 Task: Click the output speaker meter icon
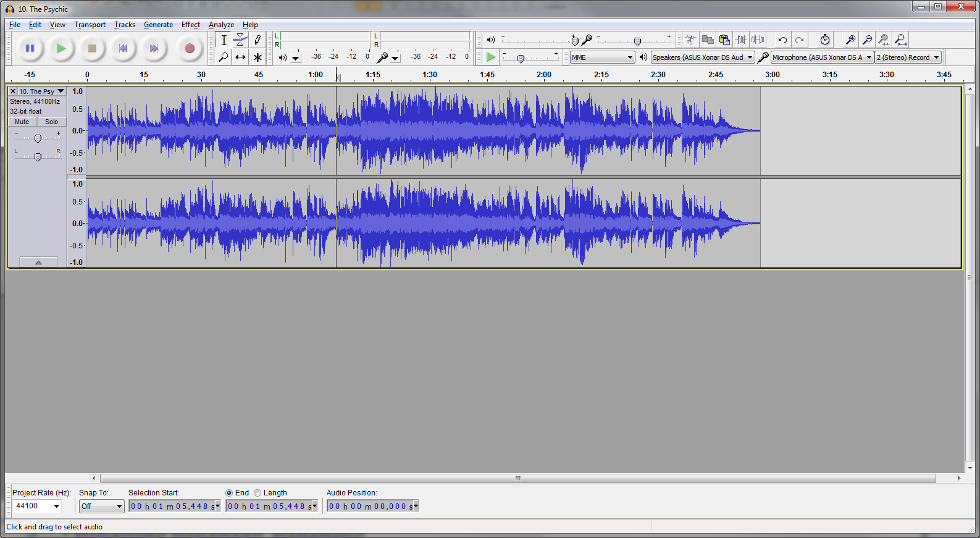pyautogui.click(x=282, y=57)
